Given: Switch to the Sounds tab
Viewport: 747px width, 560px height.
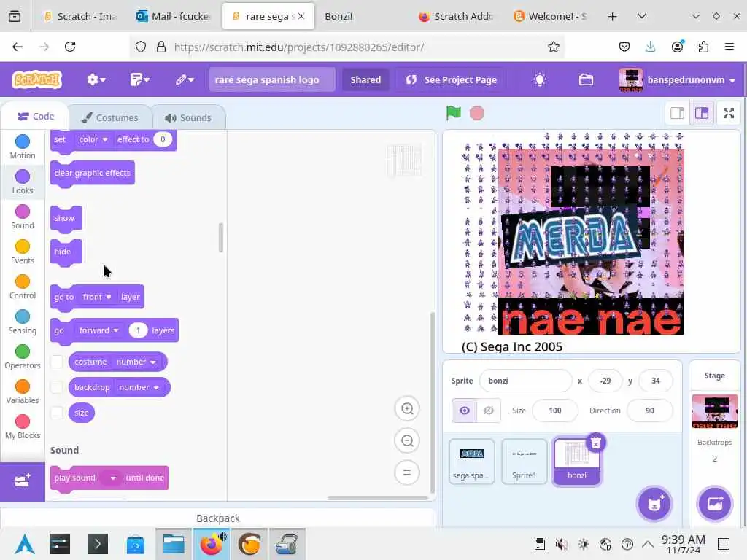Looking at the screenshot, I should pyautogui.click(x=188, y=117).
